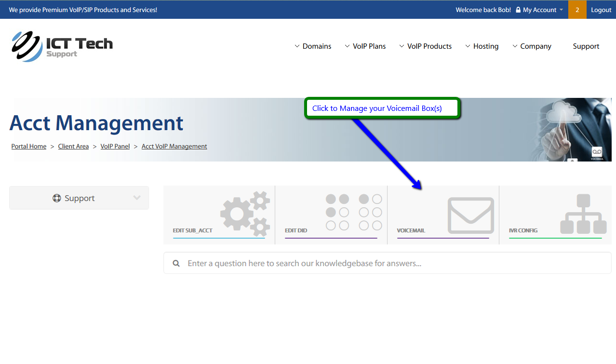Click 'We provide Premium VoIP/SIP Products and Services!' text

83,10
